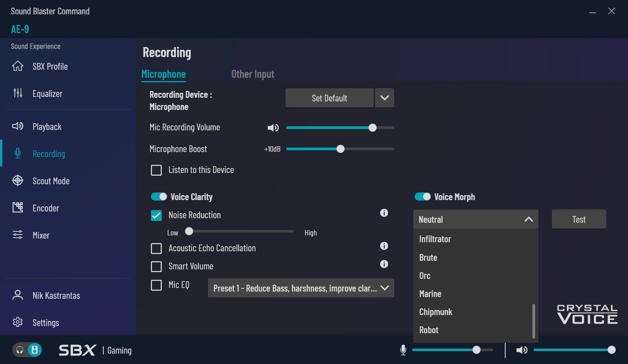
Task: Open the Mic EQ Preset 1 dropdown
Action: pyautogui.click(x=301, y=288)
